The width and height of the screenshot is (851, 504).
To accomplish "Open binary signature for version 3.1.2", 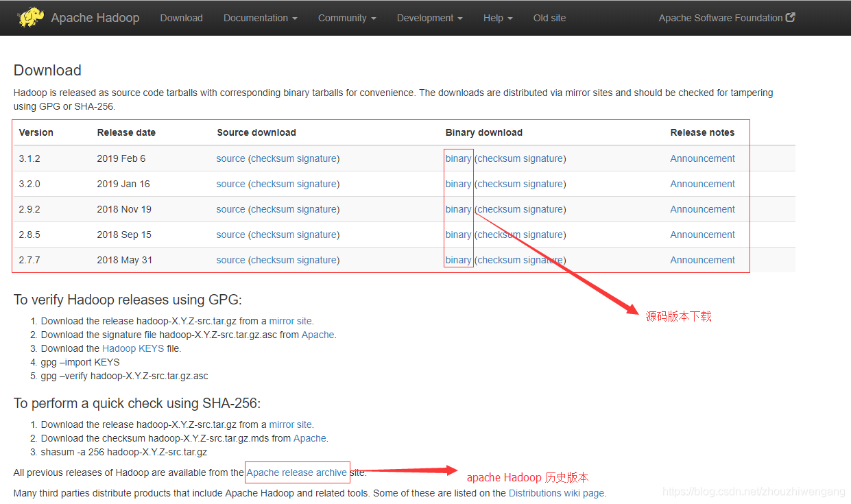I will coord(543,158).
